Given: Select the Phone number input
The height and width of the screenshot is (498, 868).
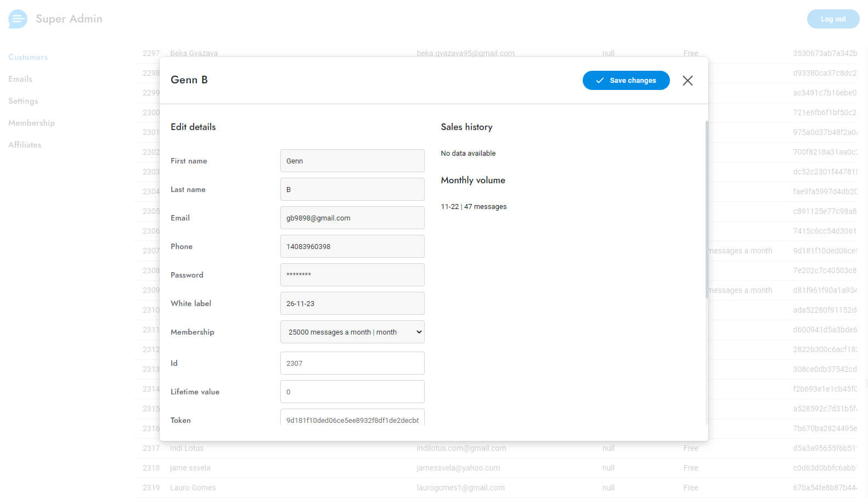Looking at the screenshot, I should pyautogui.click(x=352, y=246).
